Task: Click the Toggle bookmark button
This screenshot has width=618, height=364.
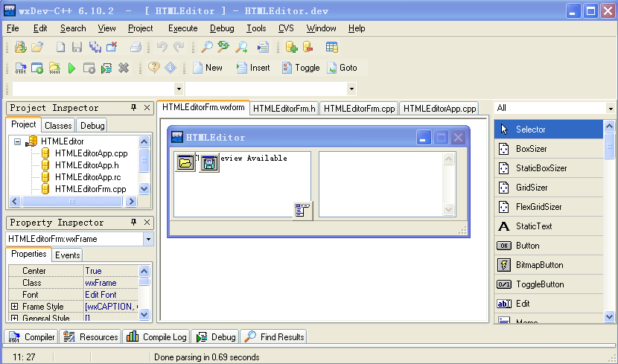Action: click(x=301, y=68)
